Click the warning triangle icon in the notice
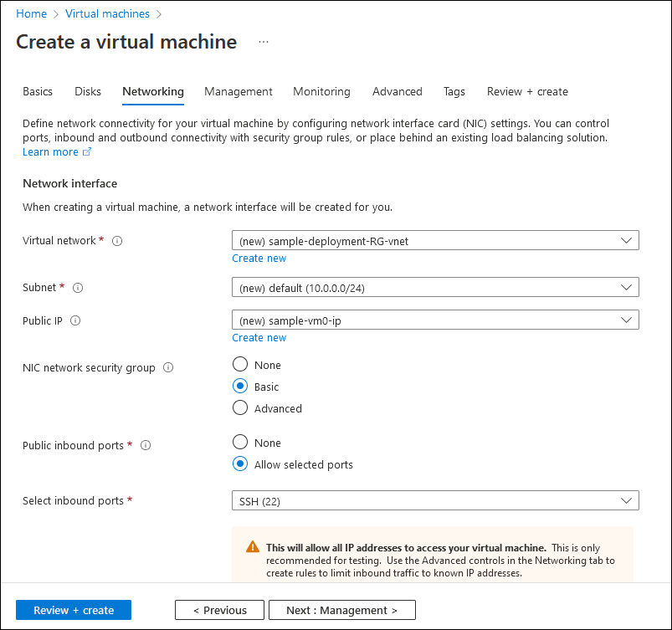The height and width of the screenshot is (630, 672). pos(252,546)
